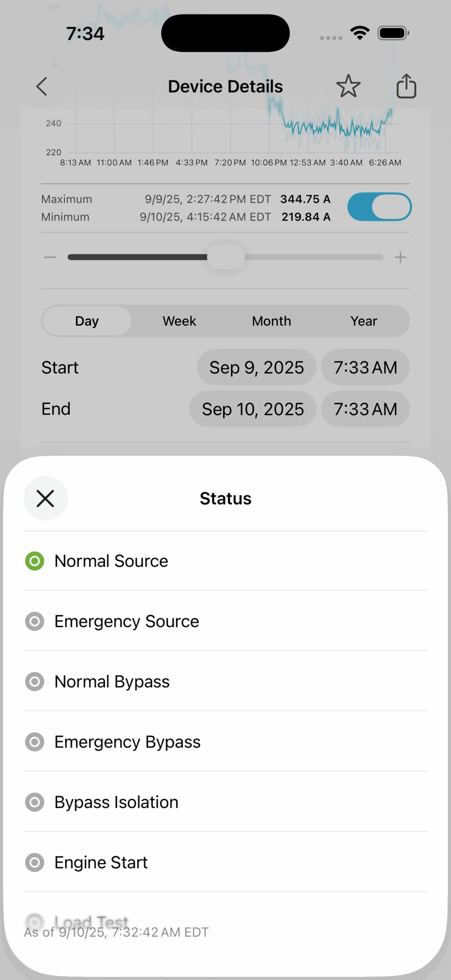Image resolution: width=451 pixels, height=980 pixels.
Task: Favorite this device with the star icon
Action: [x=348, y=86]
